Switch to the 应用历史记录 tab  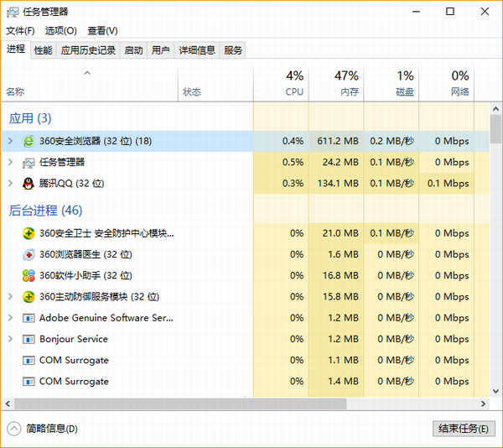[88, 50]
